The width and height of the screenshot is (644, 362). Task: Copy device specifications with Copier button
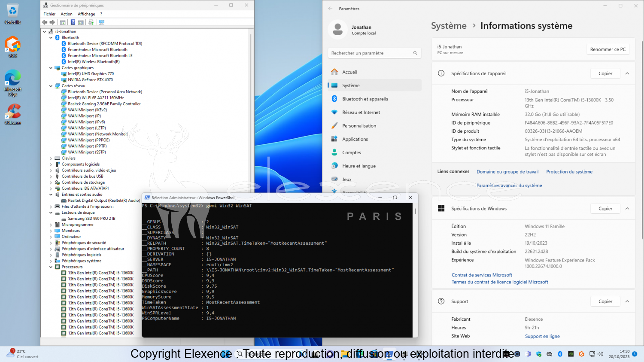pyautogui.click(x=605, y=73)
